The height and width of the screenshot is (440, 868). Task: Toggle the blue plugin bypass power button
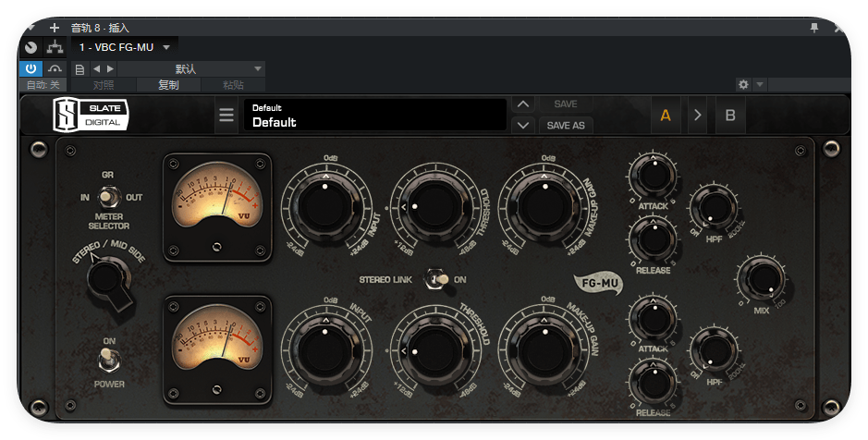pyautogui.click(x=31, y=68)
